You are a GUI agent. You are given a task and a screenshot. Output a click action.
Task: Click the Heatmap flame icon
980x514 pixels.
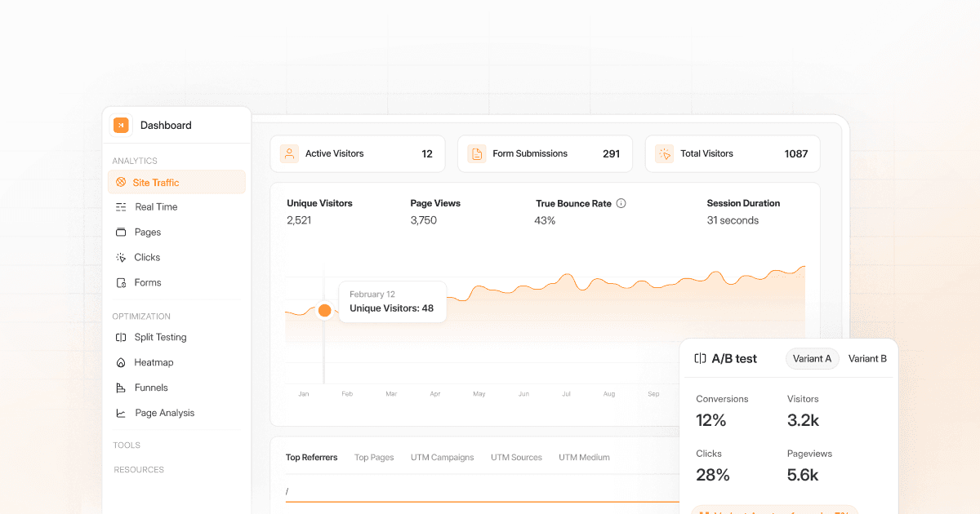click(121, 362)
